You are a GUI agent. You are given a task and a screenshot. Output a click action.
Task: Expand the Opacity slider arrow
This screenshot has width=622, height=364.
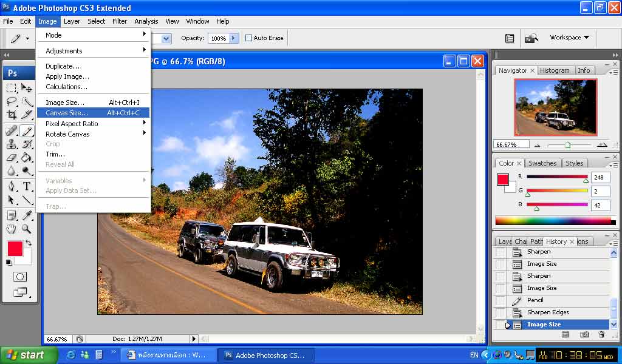[233, 38]
